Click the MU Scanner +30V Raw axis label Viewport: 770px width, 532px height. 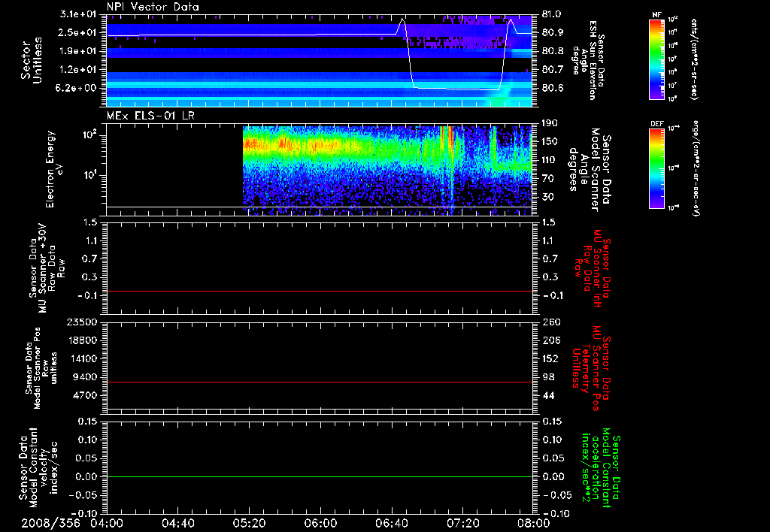coord(47,268)
